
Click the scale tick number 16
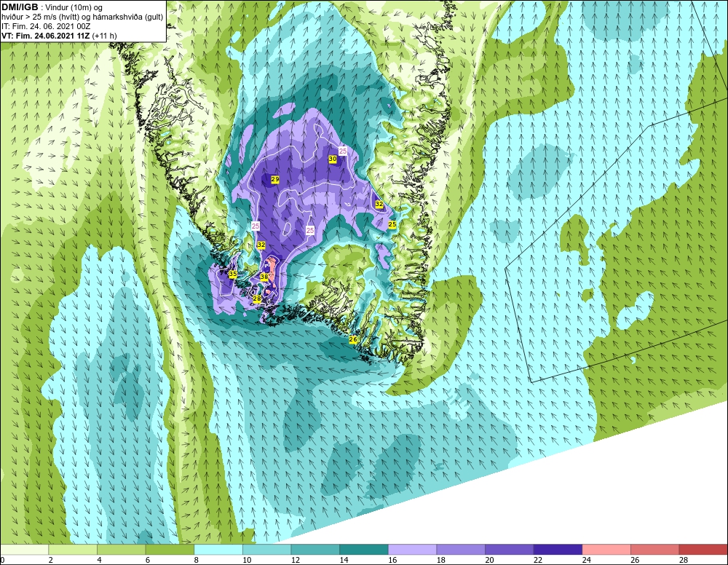(x=392, y=561)
